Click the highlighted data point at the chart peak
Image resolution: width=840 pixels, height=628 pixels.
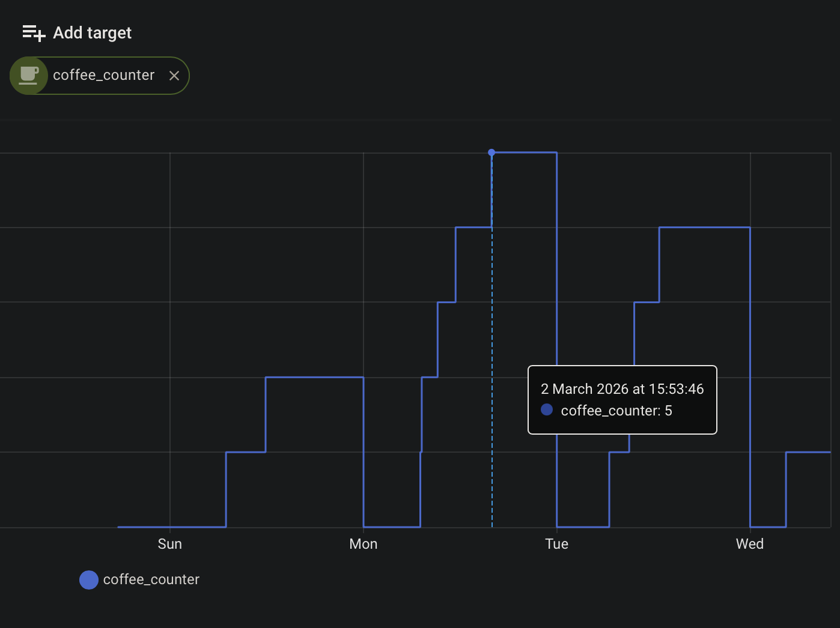pyautogui.click(x=492, y=152)
